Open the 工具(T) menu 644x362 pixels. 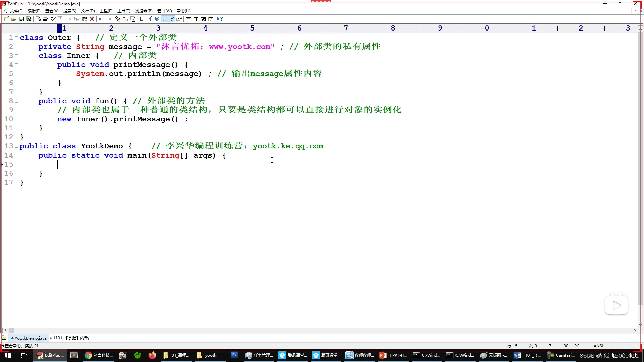click(123, 11)
